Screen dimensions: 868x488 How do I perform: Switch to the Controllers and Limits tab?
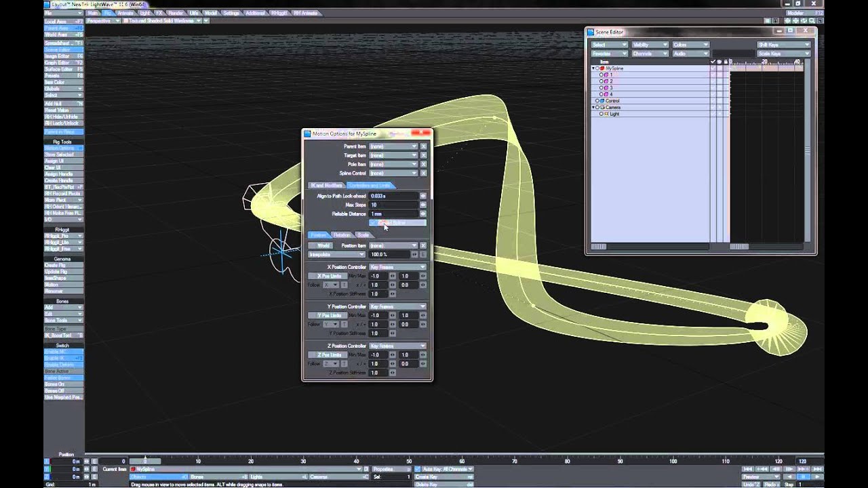pos(371,185)
